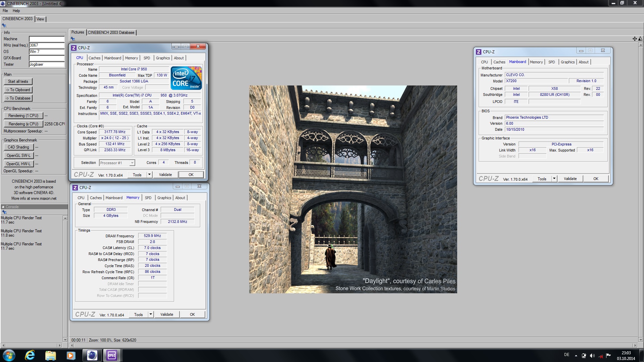The height and width of the screenshot is (362, 644).
Task: Click CPU-Z logo icon in Mainboard window title
Action: tap(479, 52)
